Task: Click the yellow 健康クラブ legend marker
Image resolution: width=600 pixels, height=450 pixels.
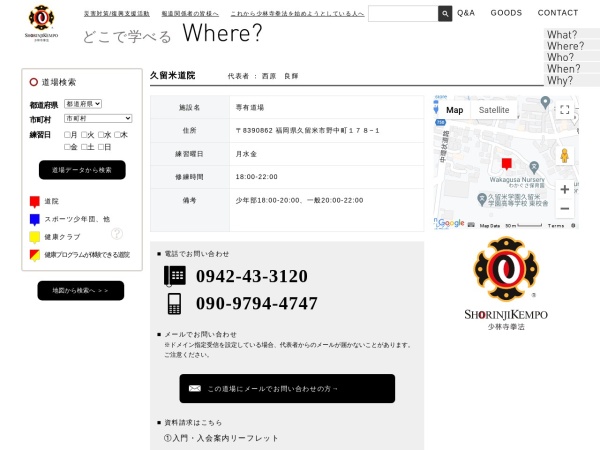Action: 35,237
